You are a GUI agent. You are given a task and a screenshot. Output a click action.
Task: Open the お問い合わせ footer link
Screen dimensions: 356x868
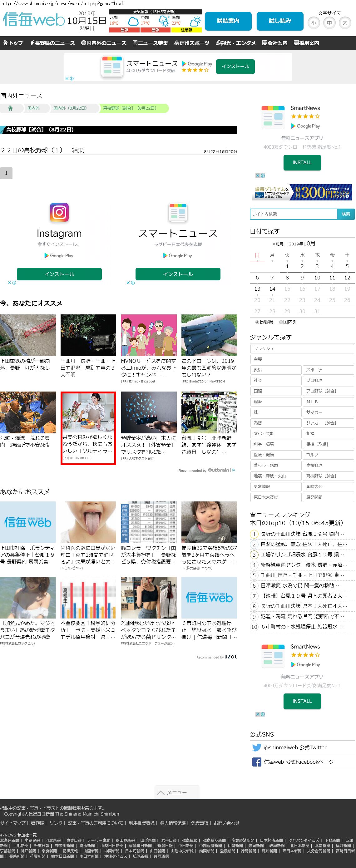(226, 823)
